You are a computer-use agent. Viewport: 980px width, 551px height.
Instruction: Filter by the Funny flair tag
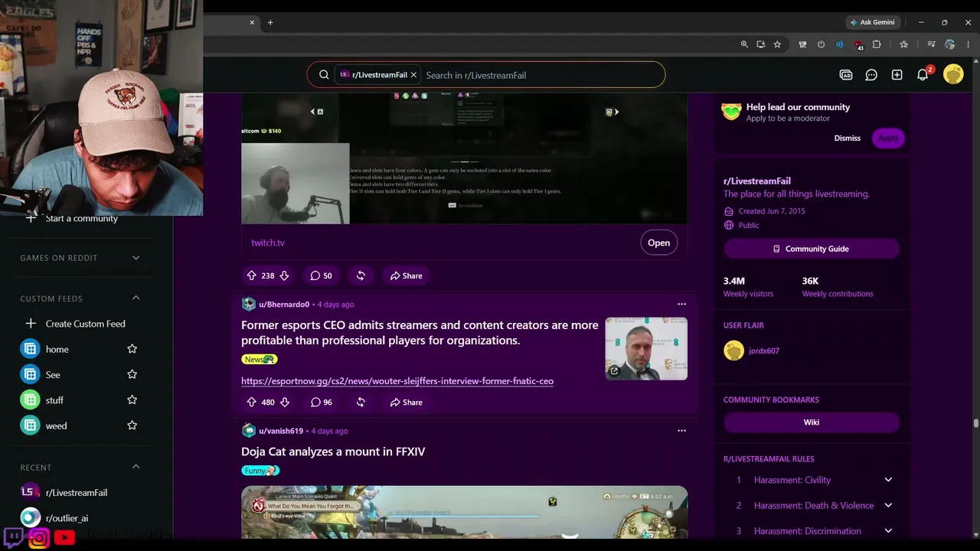click(x=260, y=471)
